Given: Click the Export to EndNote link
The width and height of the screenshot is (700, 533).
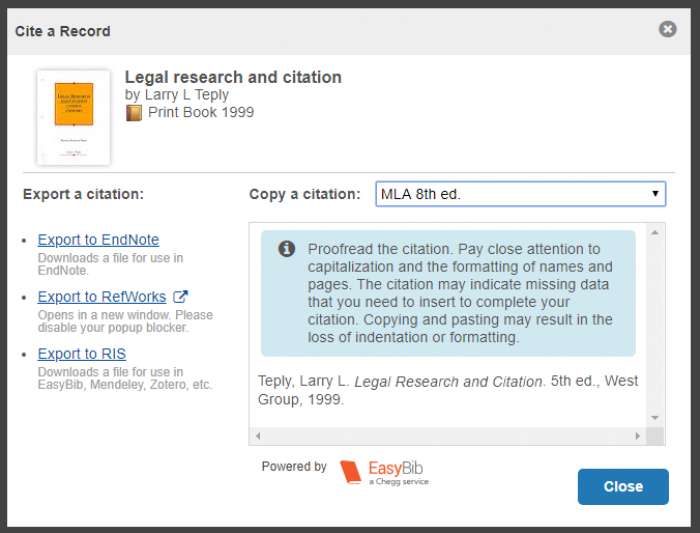Looking at the screenshot, I should (x=98, y=240).
